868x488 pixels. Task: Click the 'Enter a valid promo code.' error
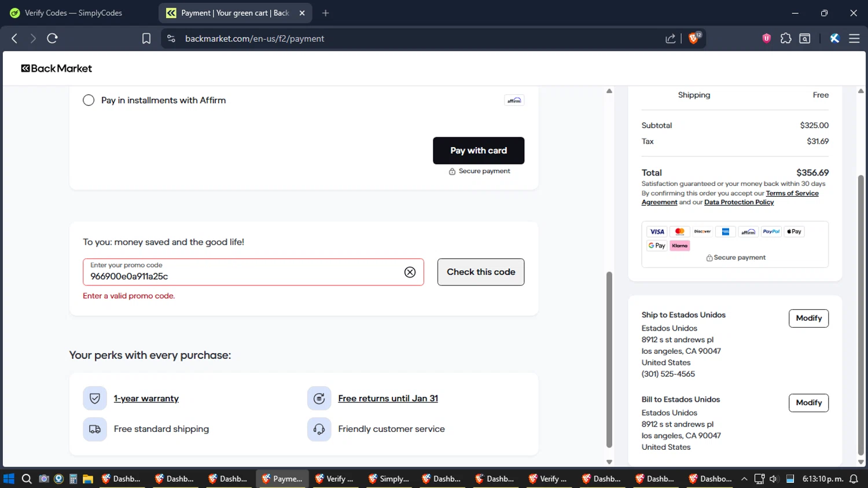(129, 296)
